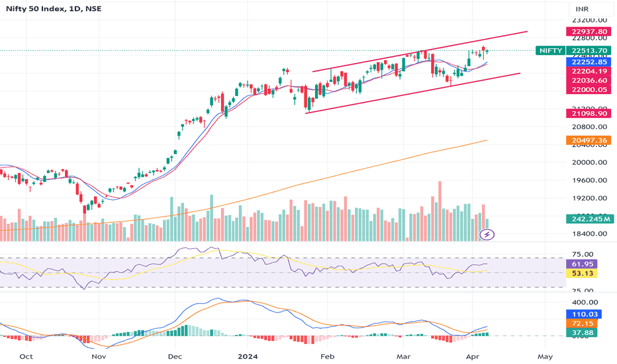Click the May label on time axis
Viewport: 617px width, 364px height.
coord(545,357)
